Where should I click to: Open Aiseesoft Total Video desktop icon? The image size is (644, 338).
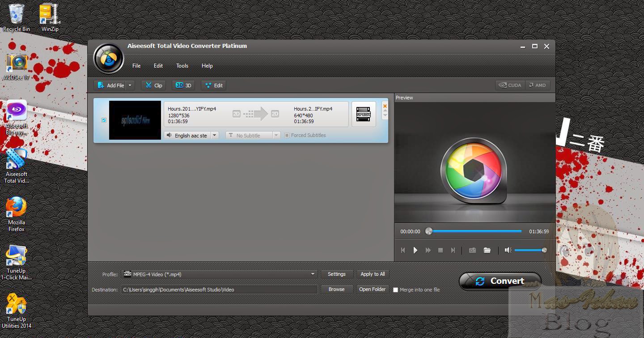pyautogui.click(x=17, y=167)
